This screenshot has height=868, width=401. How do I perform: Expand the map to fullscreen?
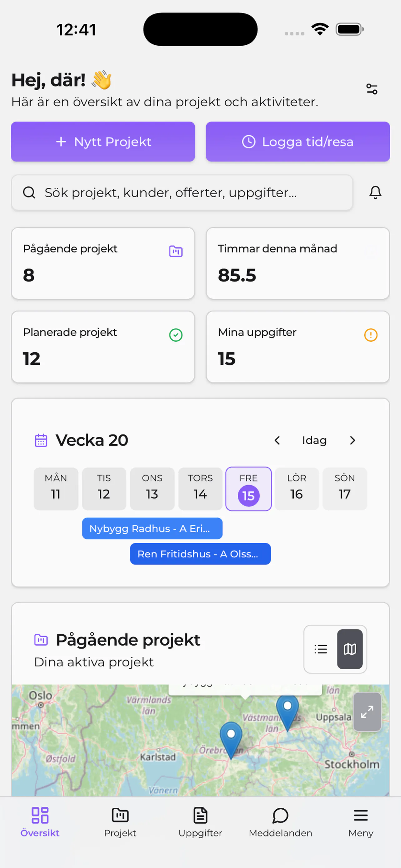pyautogui.click(x=367, y=712)
